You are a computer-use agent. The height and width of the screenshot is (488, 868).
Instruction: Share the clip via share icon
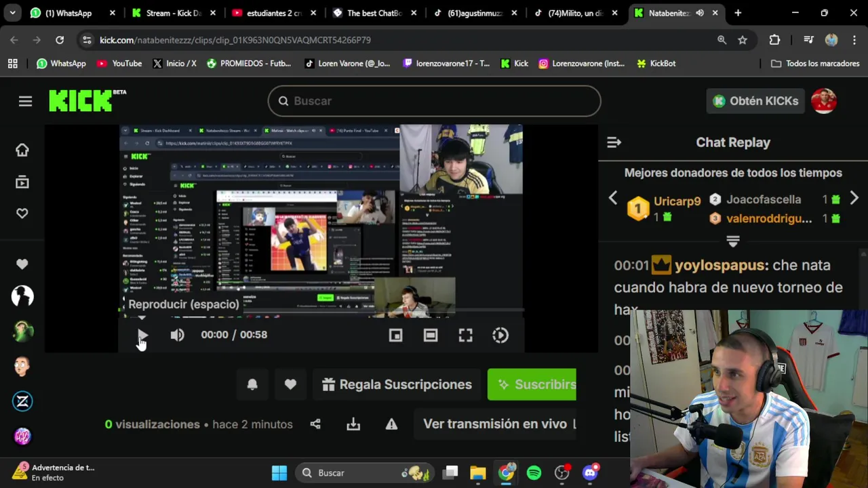pos(315,424)
